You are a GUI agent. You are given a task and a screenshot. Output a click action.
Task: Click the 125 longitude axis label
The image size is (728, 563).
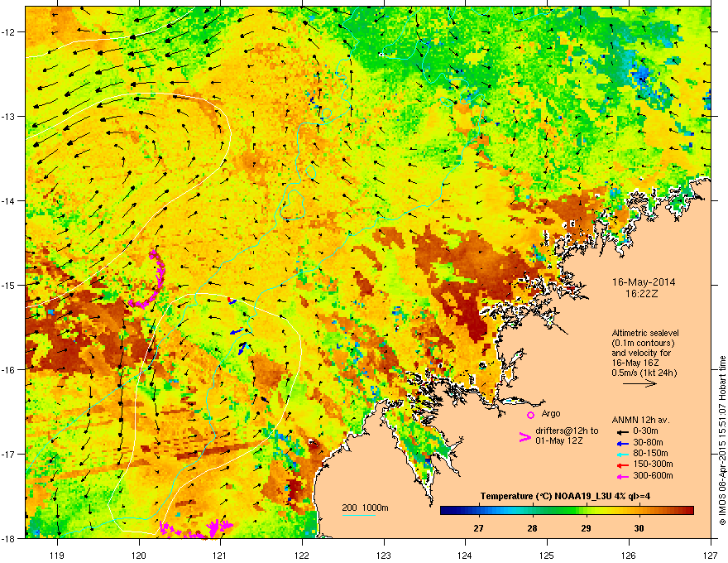pos(547,555)
